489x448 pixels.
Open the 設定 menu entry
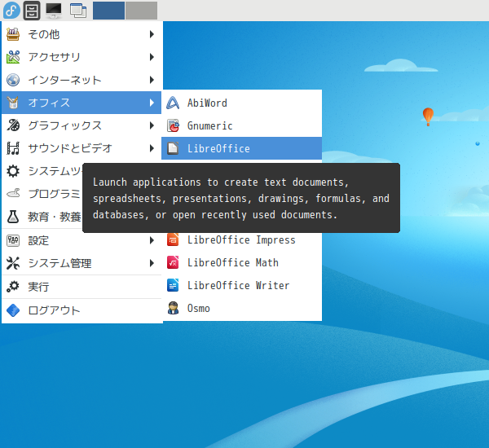tap(81, 240)
